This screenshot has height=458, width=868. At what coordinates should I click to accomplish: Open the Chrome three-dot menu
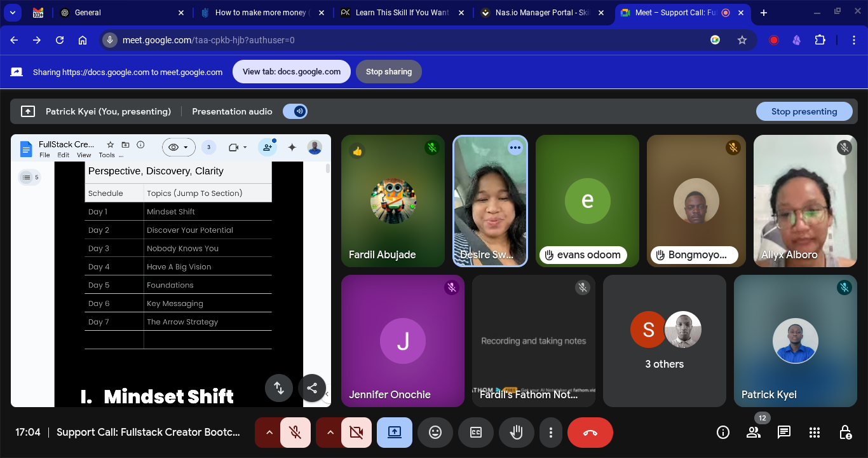[x=855, y=40]
